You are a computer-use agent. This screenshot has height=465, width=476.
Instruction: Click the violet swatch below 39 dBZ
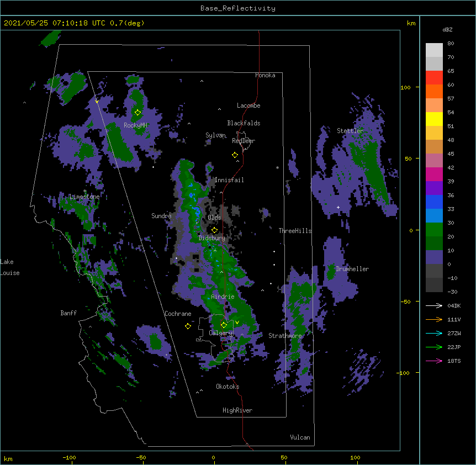(x=434, y=188)
